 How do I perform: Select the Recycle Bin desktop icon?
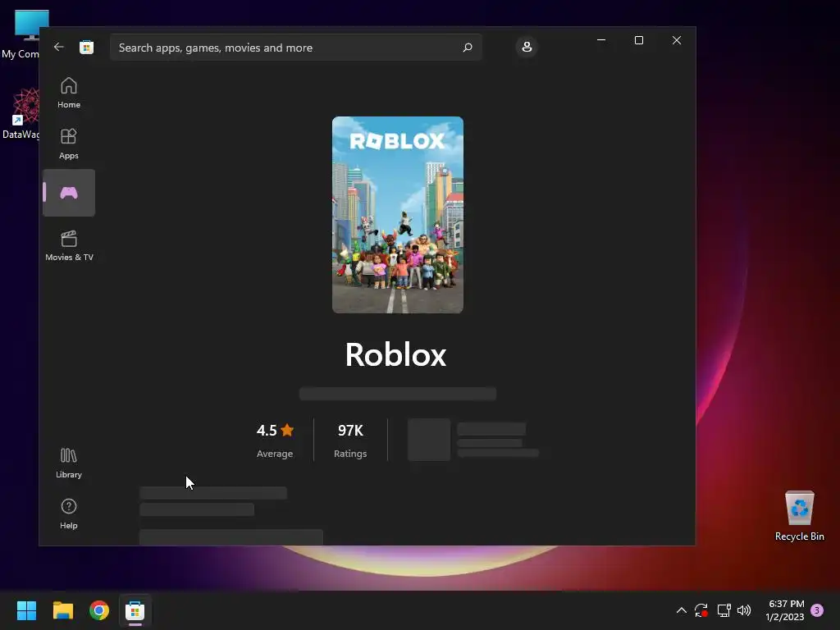(x=799, y=516)
